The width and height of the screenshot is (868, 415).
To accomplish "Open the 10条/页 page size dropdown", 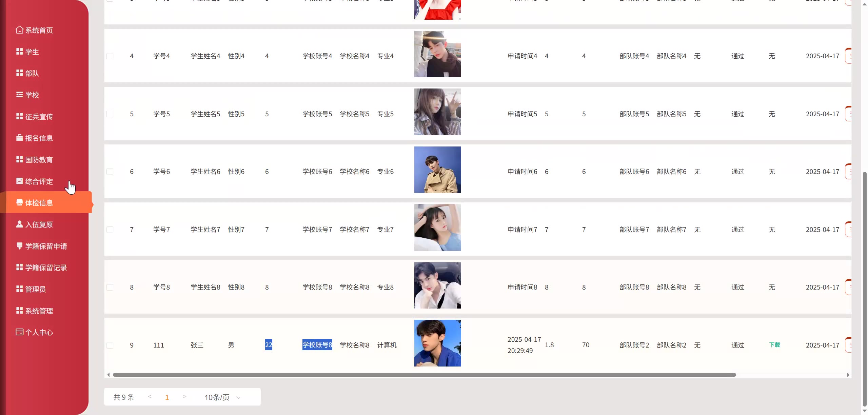I will click(222, 397).
